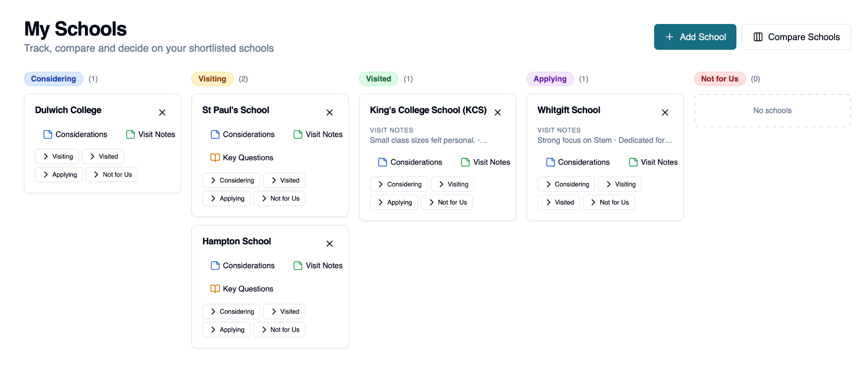
Task: Move Whitgift School to Visiting
Action: [620, 184]
